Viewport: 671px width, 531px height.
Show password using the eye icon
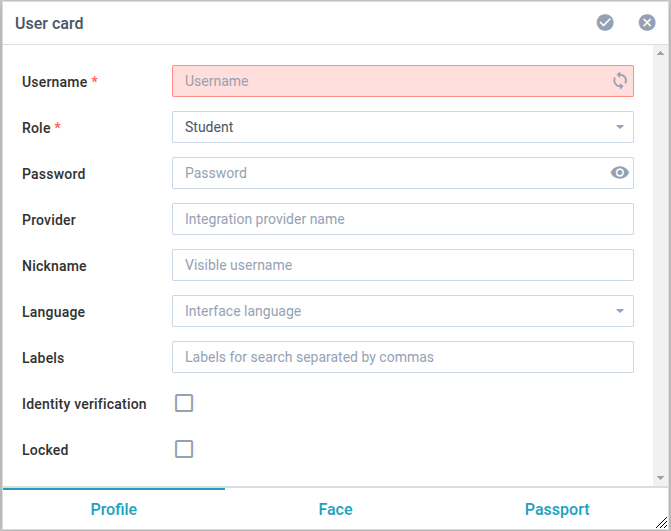click(x=620, y=173)
